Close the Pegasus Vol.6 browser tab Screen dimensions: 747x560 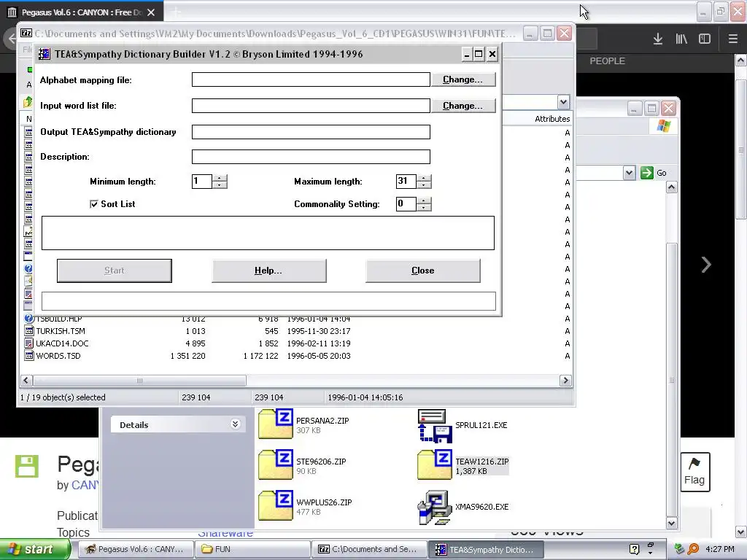click(151, 12)
